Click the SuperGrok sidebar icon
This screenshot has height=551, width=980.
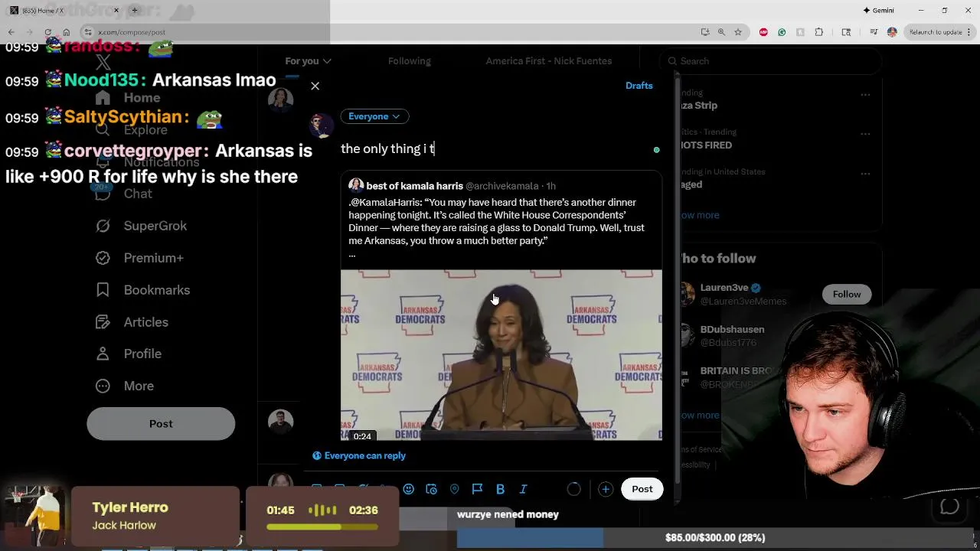103,226
